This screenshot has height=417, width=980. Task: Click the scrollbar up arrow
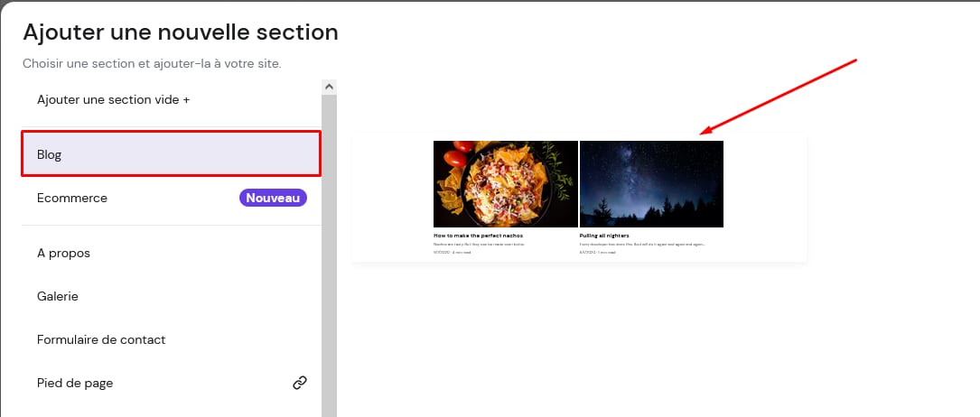pyautogui.click(x=329, y=87)
